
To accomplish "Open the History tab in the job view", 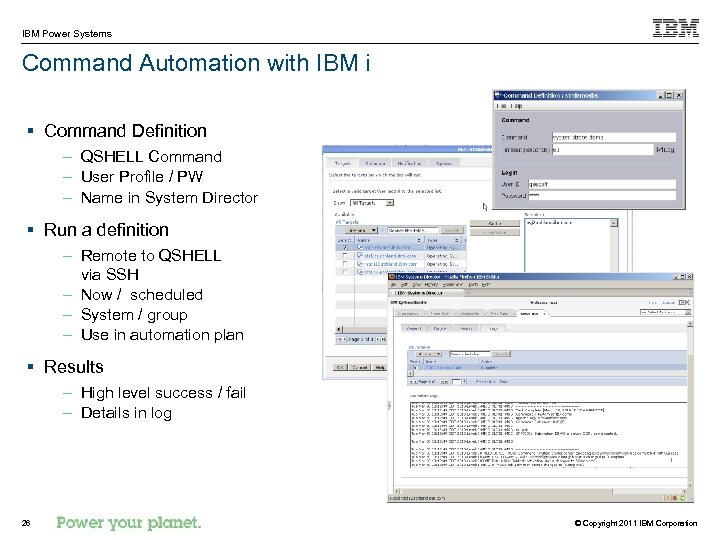I will pyautogui.click(x=466, y=328).
